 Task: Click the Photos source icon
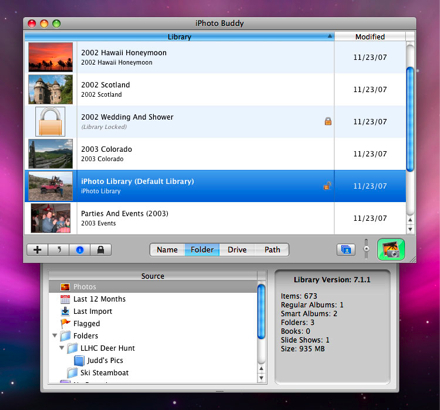(65, 287)
